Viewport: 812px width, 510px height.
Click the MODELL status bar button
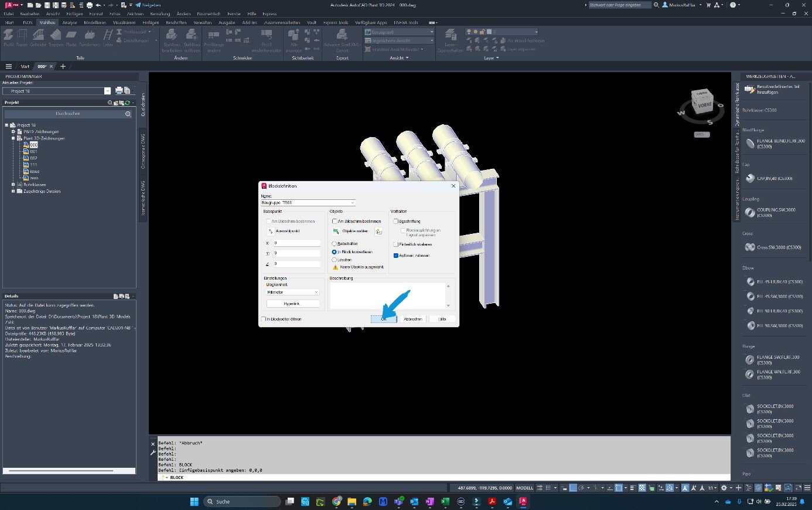coord(524,488)
